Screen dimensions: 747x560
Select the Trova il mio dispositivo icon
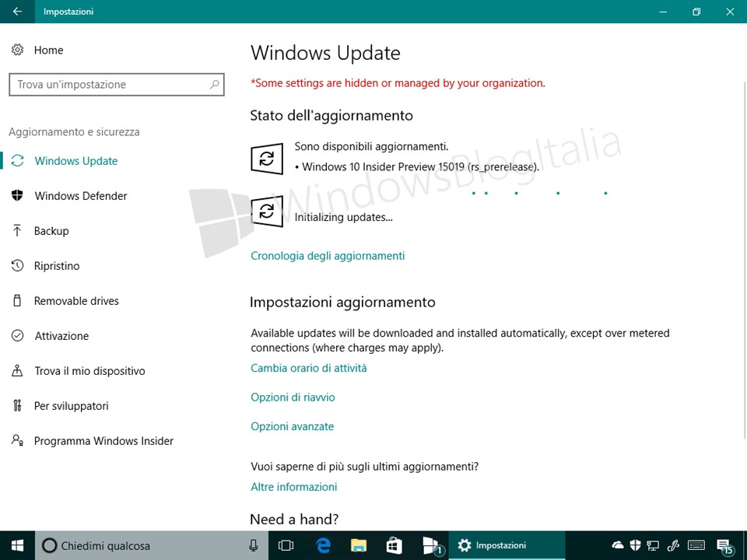[18, 370]
